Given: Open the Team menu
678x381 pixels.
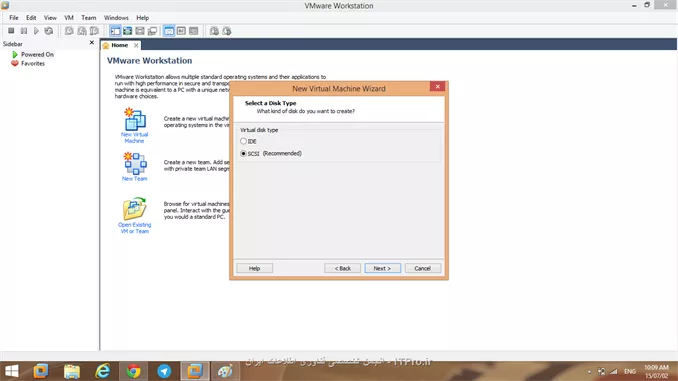Looking at the screenshot, I should (x=89, y=18).
